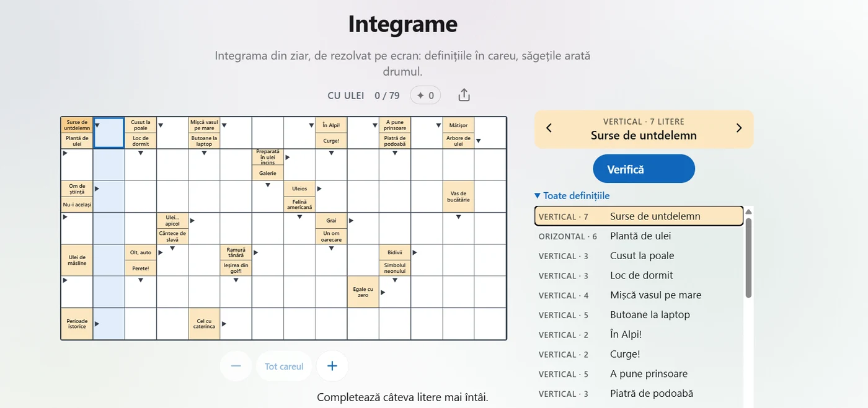
Task: Go to previous clue with left chevron
Action: [549, 128]
